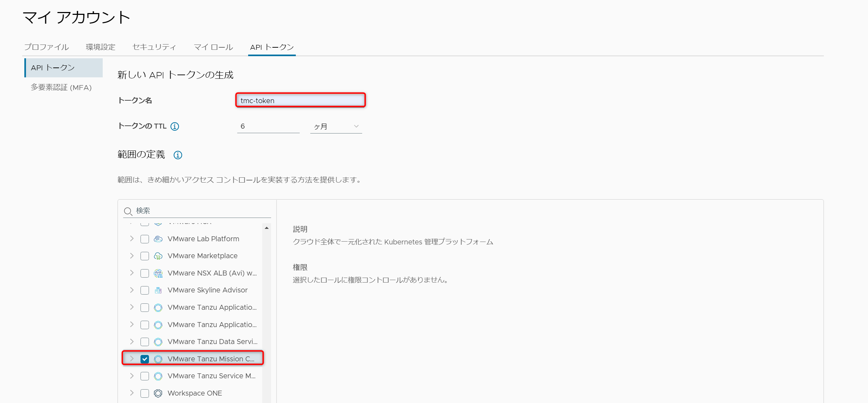Expand the VMware Tanzu Mission Control tree node
The image size is (868, 403).
132,359
